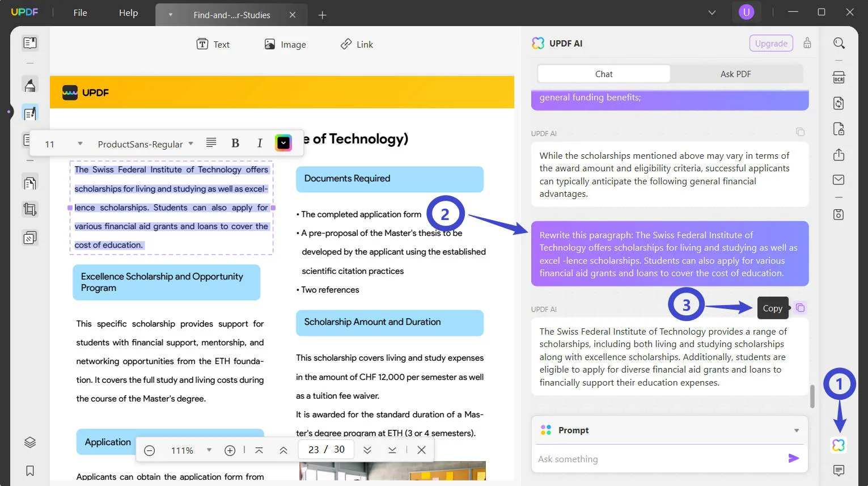Send the prompt with the purple arrow

794,458
